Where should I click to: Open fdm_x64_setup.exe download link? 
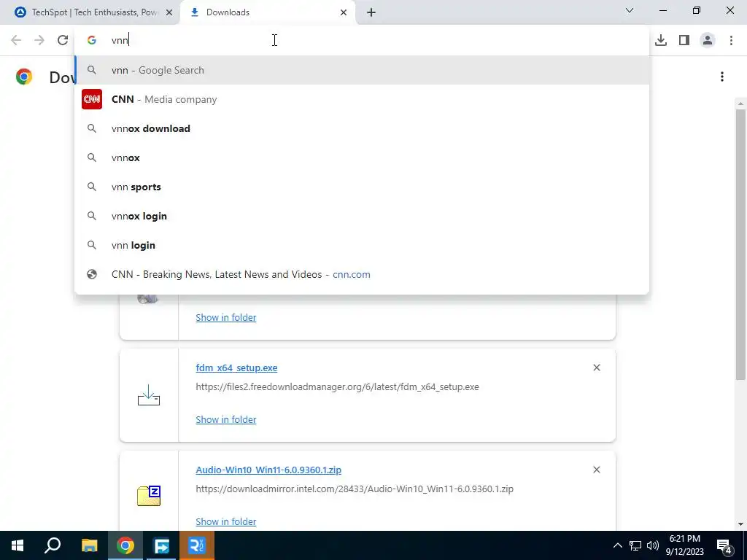pyautogui.click(x=236, y=367)
